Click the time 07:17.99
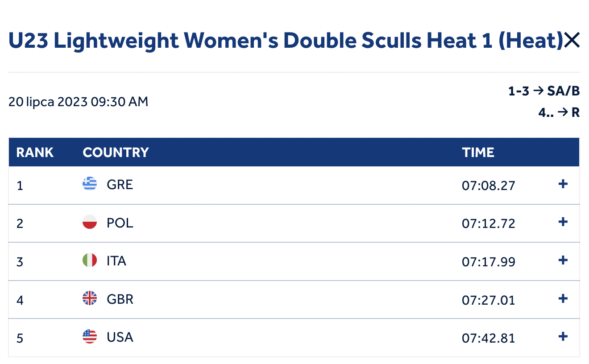The width and height of the screenshot is (589, 364). [x=489, y=261]
